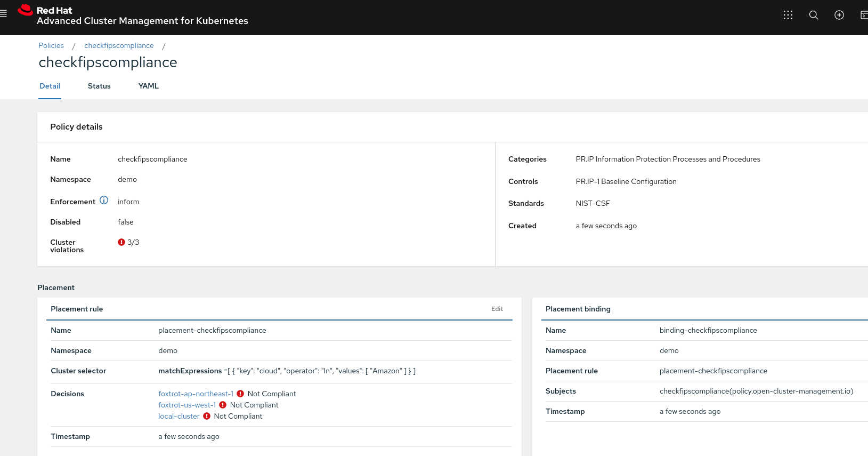Click PR.IP-1 Baseline Configuration text
The image size is (868, 456).
pos(626,181)
